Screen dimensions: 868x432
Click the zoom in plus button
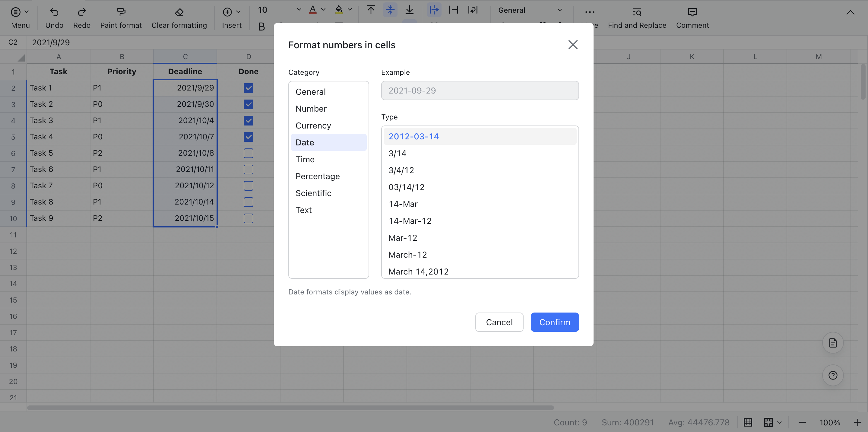[x=857, y=422]
